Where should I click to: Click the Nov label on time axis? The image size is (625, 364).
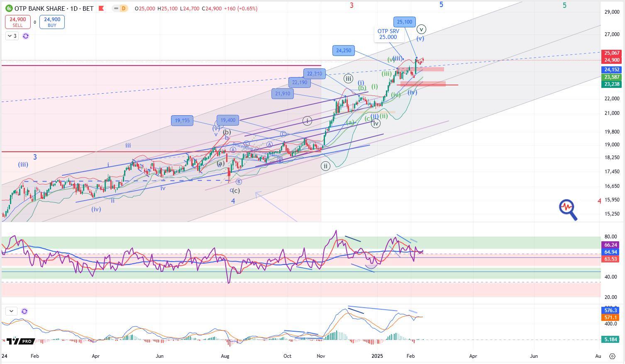coord(321,356)
